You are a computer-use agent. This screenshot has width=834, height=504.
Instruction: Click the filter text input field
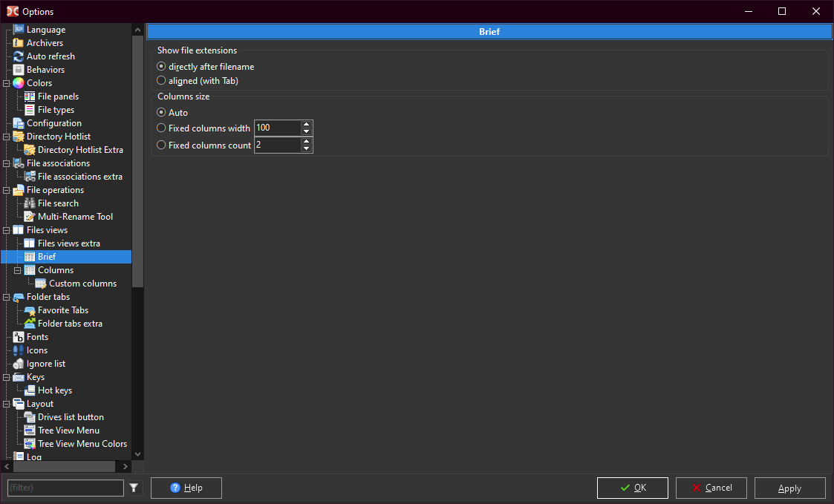(x=65, y=488)
